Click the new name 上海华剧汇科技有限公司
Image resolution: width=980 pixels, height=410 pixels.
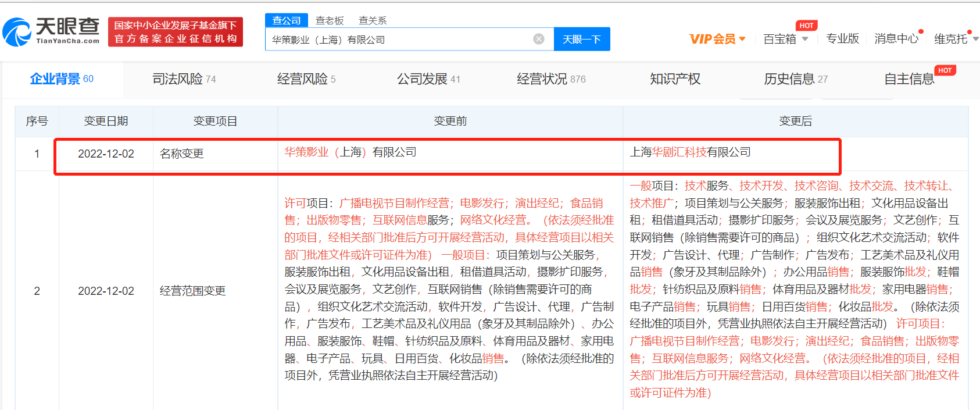tap(690, 152)
